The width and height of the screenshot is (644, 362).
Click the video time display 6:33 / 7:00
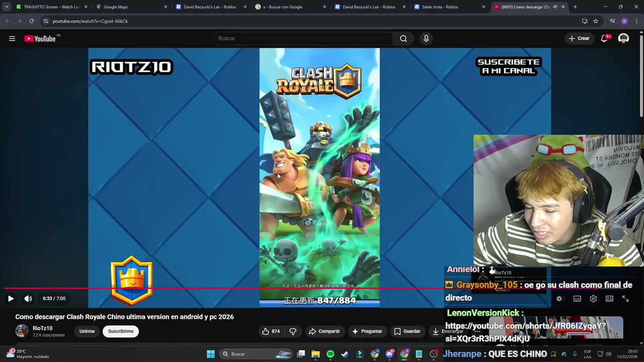point(54,298)
